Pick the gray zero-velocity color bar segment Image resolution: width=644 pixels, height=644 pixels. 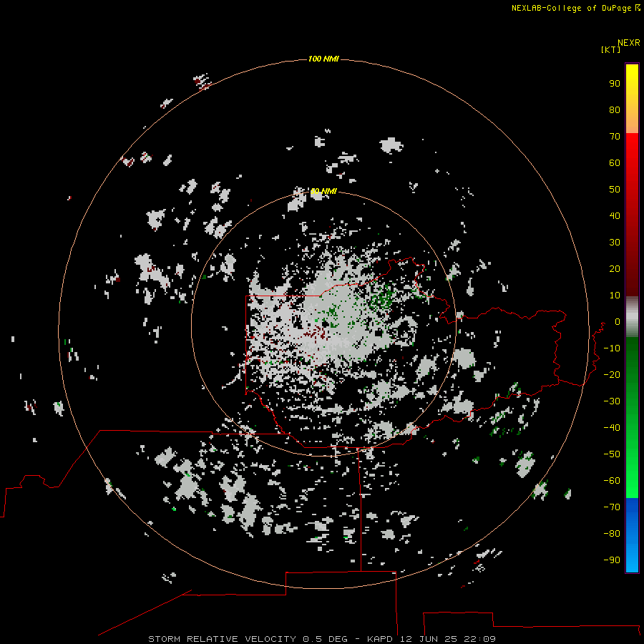click(632, 317)
